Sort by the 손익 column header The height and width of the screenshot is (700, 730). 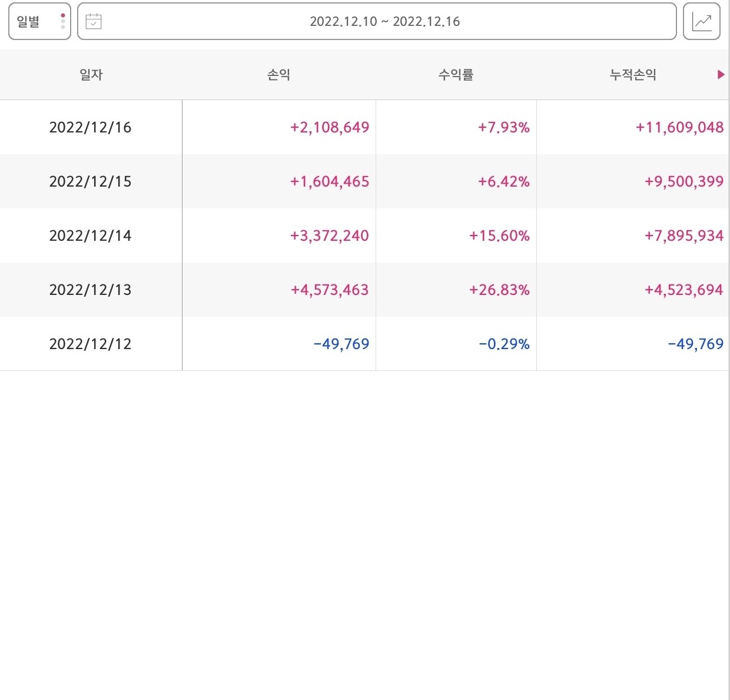[x=278, y=75]
